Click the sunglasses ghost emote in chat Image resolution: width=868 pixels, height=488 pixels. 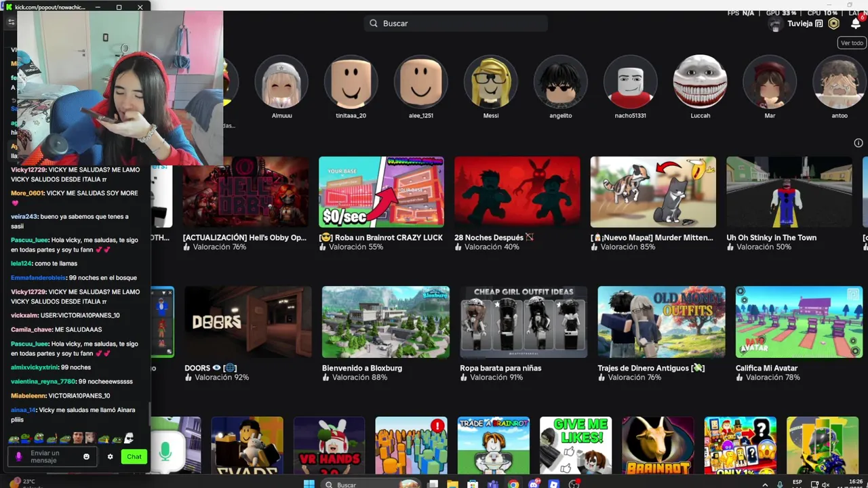tap(129, 439)
